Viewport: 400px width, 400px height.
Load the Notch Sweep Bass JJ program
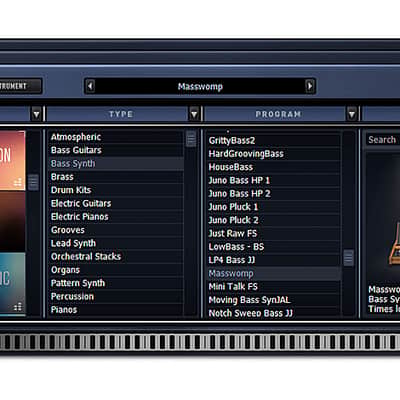pos(274,313)
